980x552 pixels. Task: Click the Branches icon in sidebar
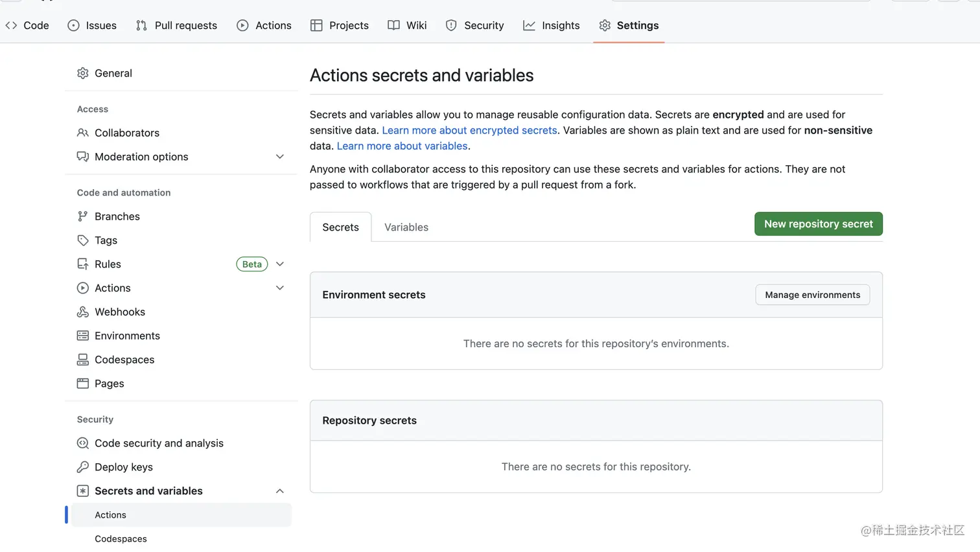tap(82, 216)
